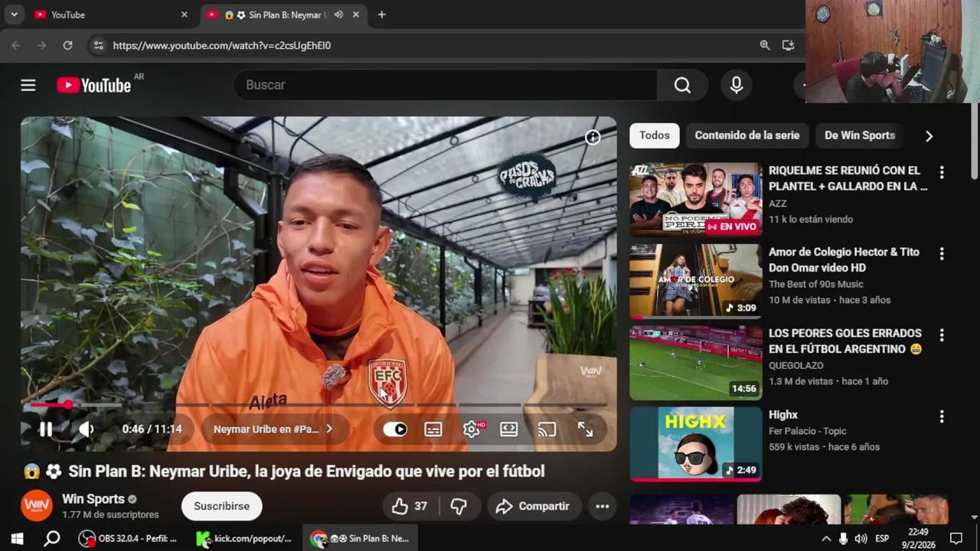
Task: Open 'Amor de Colegio' video title
Action: coord(844,259)
